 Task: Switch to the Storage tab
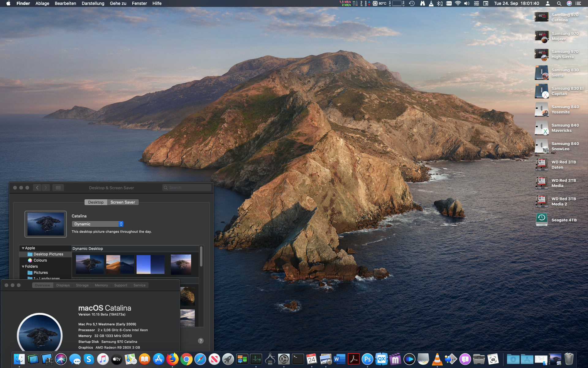tap(82, 285)
